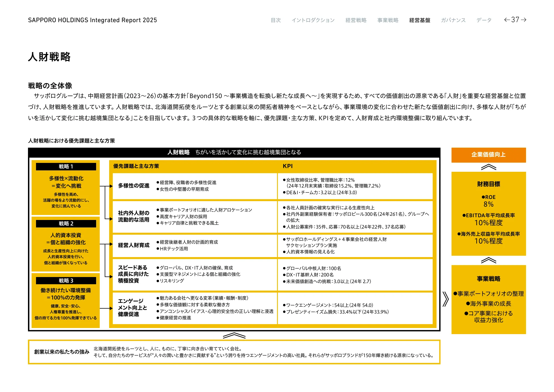This screenshot has width=554, height=392.
Task: Click arrow pointing to エンゲージメント向上と健康促進 row
Action: pyautogui.click(x=111, y=308)
